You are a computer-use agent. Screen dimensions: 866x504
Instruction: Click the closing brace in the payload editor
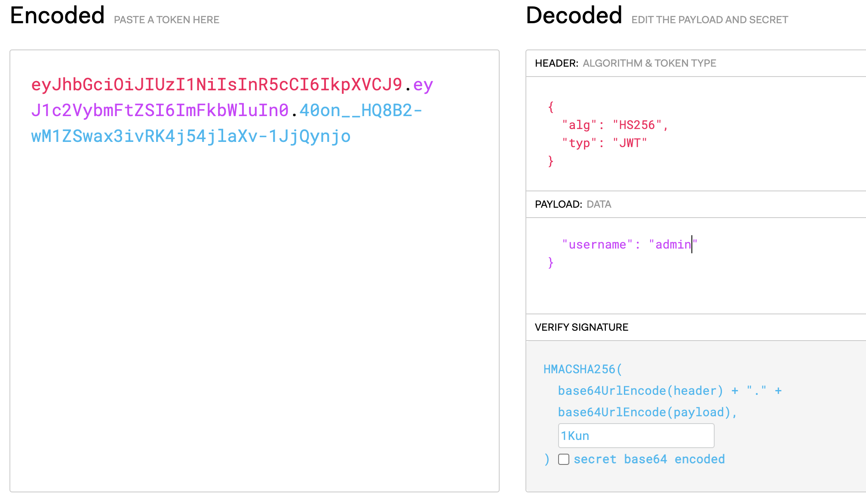click(x=551, y=263)
